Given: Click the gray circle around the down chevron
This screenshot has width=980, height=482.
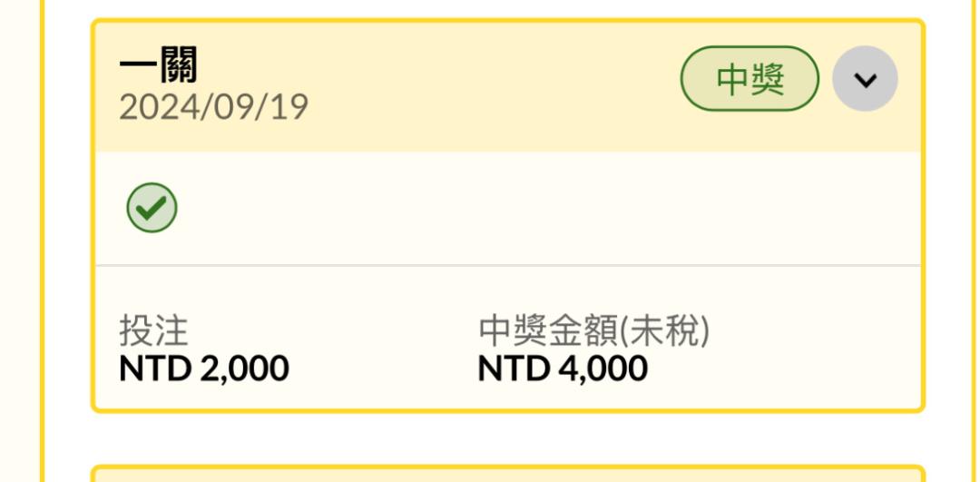Looking at the screenshot, I should [x=865, y=79].
